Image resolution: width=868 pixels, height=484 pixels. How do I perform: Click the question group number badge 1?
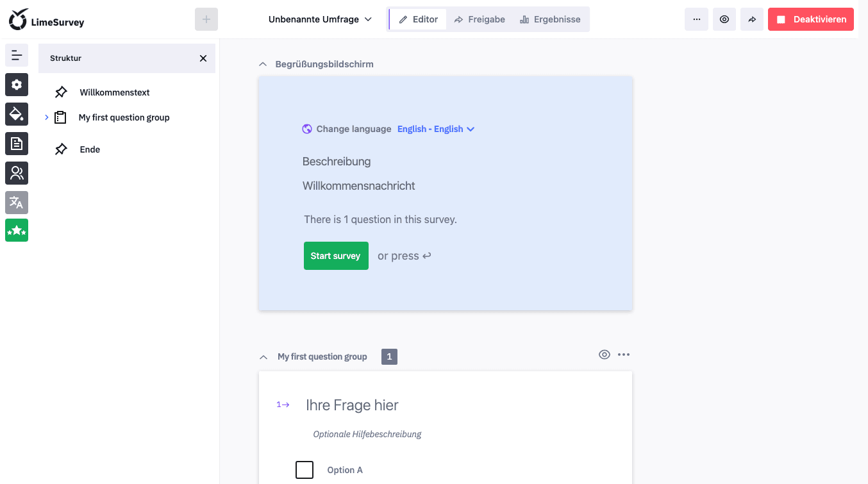tap(389, 357)
